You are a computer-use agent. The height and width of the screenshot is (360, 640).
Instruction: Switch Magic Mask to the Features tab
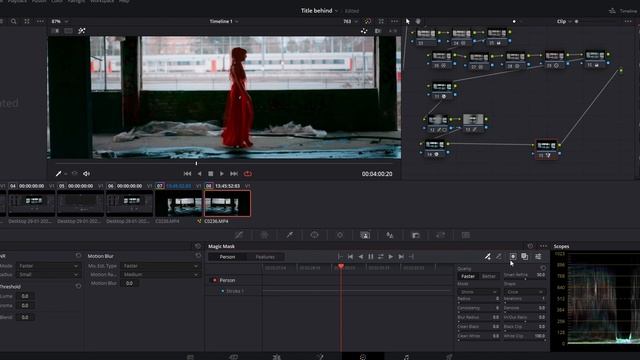265,257
